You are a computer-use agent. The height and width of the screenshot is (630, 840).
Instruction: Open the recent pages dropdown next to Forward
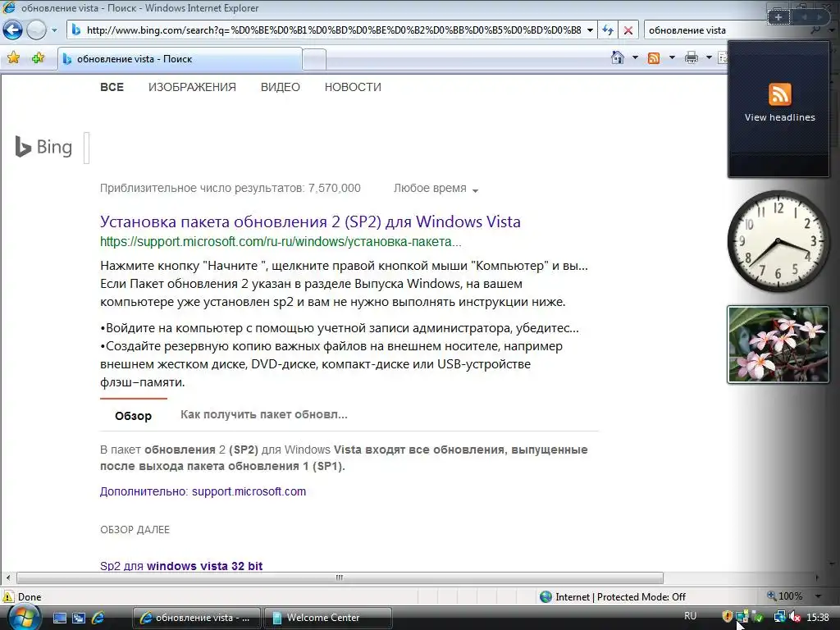(x=54, y=30)
